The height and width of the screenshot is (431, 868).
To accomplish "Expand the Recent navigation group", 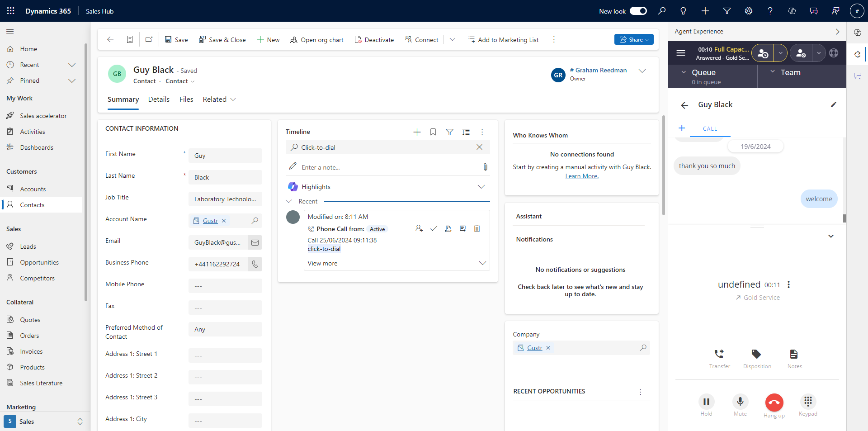I will 72,65.
